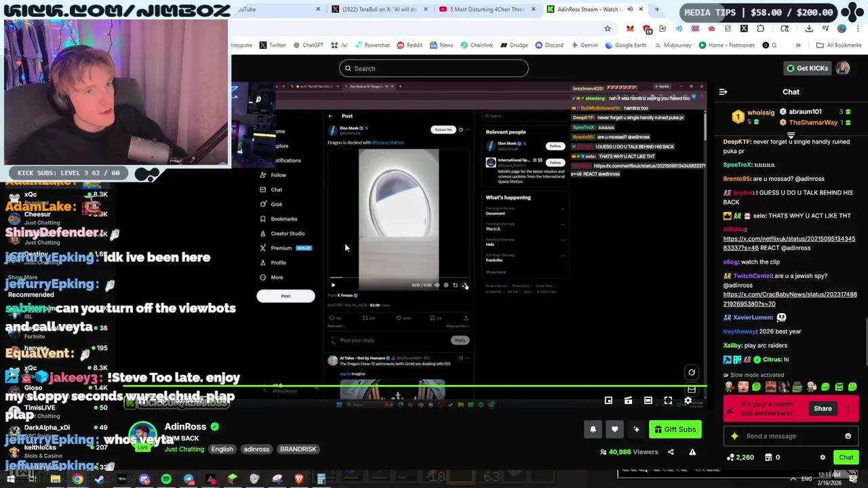
Task: Open Home – Netmovies bookmark
Action: point(726,45)
